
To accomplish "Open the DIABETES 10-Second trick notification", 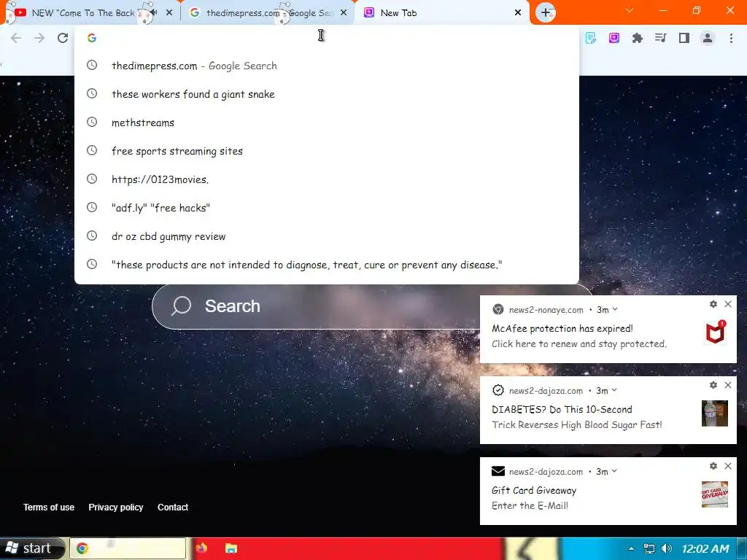I will tap(608, 411).
